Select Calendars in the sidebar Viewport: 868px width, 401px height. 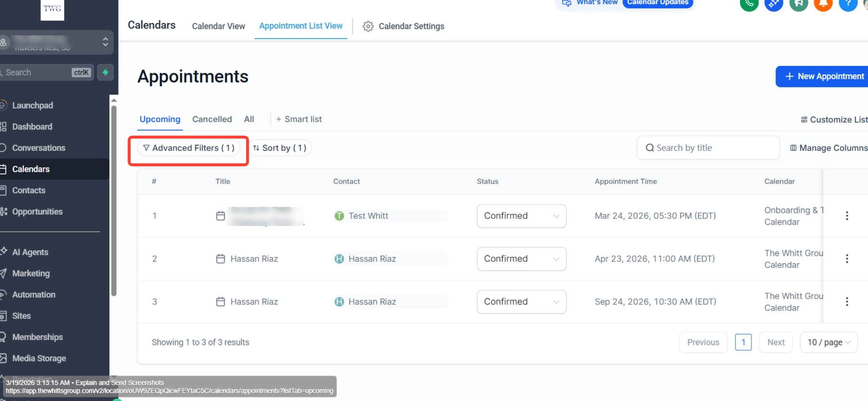(54, 169)
